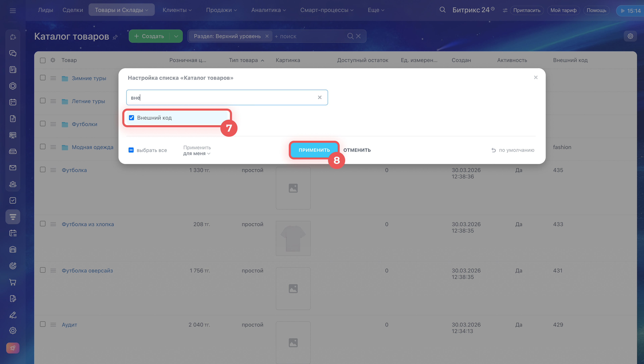
Task: Click the rocket icon at sidebar bottom
Action: [13, 348]
